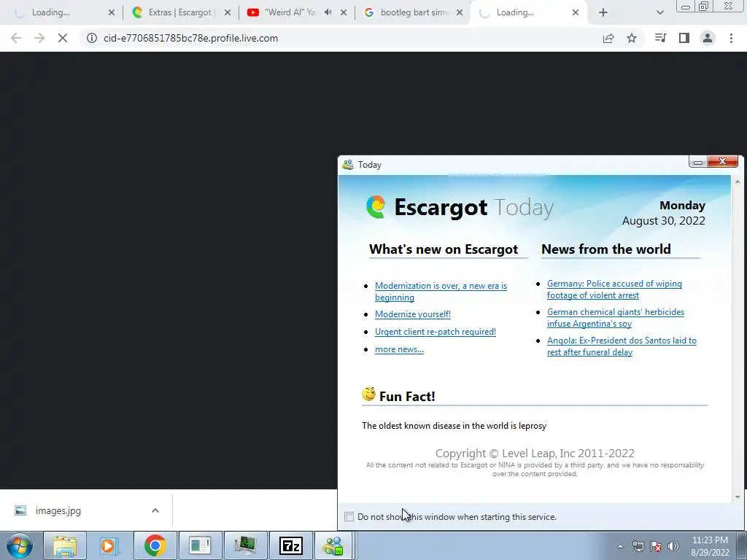Viewport: 747px width, 560px height.
Task: Click the Fun Fact winking emoticon
Action: pyautogui.click(x=368, y=394)
